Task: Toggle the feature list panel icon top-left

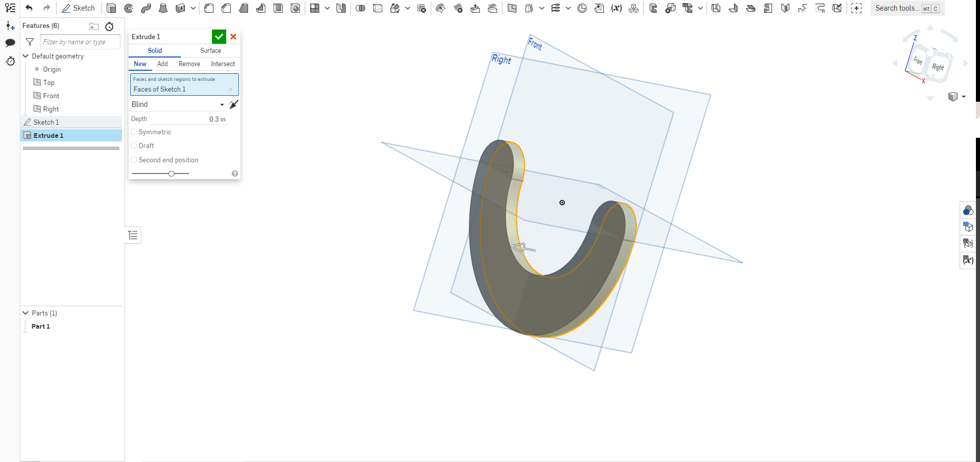Action: point(10,8)
